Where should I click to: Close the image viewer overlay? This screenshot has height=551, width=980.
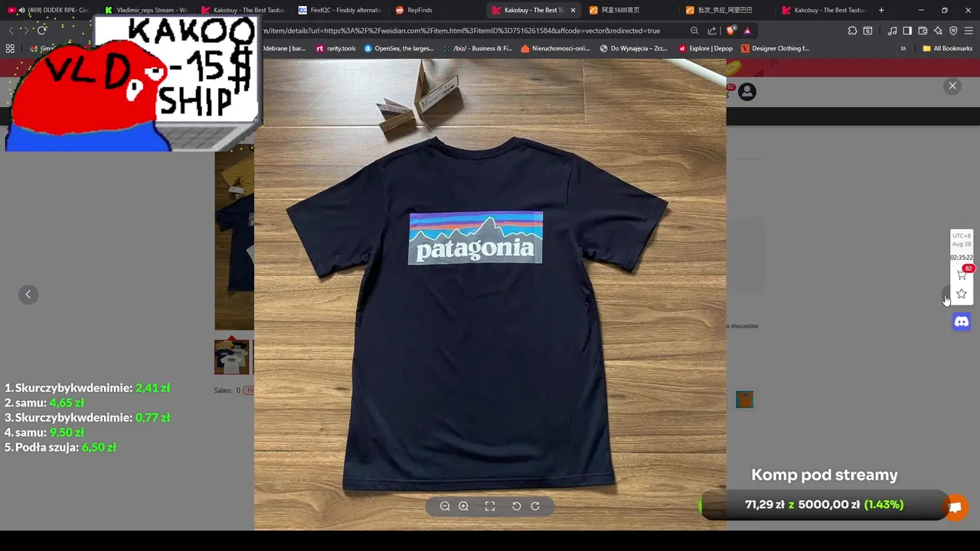[x=952, y=86]
